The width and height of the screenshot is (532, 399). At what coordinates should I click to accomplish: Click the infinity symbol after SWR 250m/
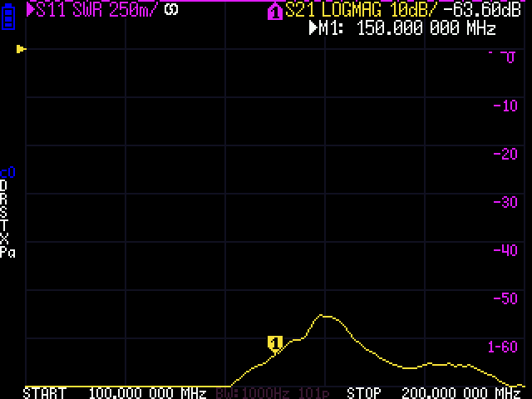(x=171, y=10)
